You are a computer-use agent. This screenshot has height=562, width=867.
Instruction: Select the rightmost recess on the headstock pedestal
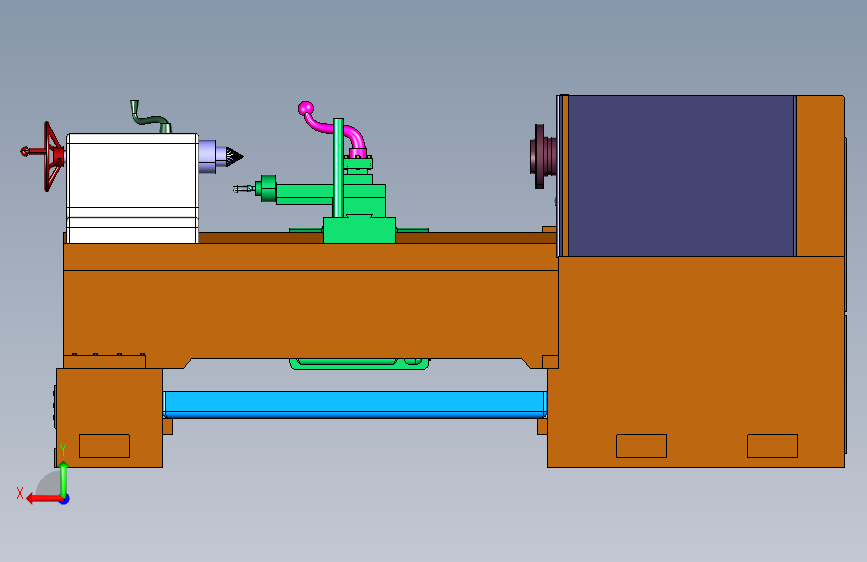pos(772,446)
